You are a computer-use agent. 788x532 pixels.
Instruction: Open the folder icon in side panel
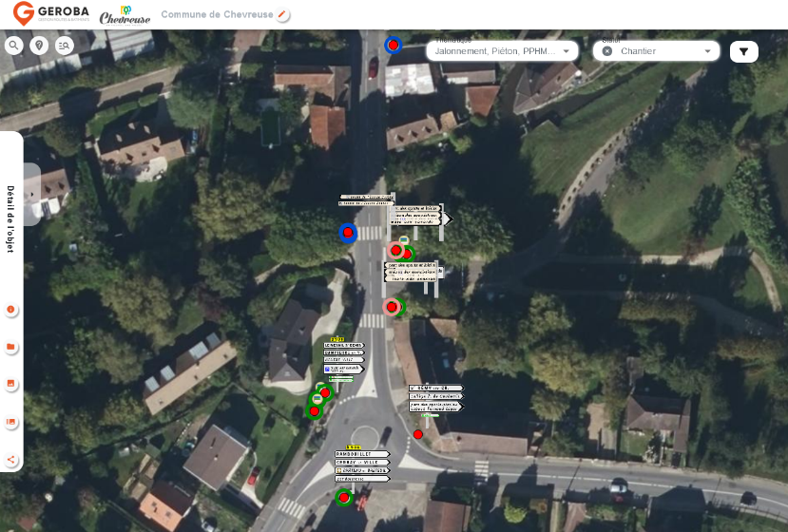point(11,347)
